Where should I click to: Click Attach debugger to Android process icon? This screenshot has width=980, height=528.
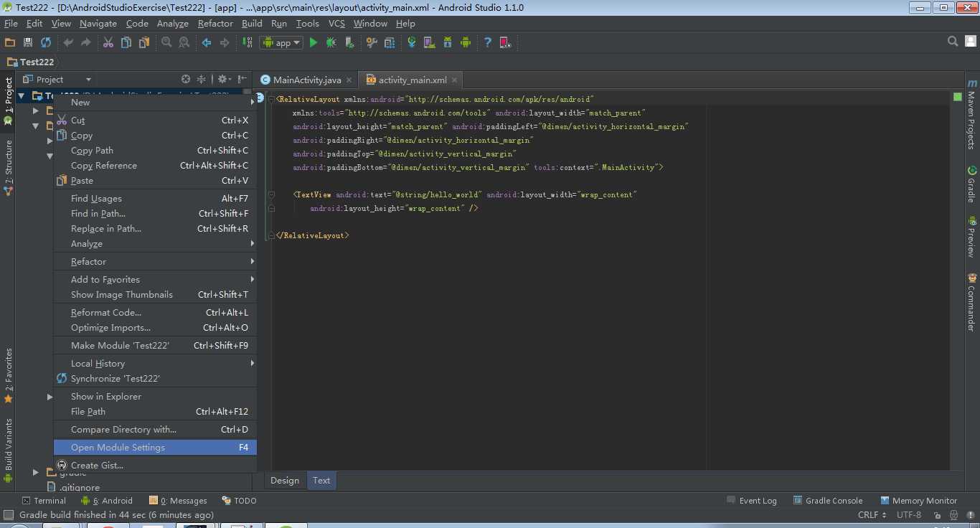point(349,42)
